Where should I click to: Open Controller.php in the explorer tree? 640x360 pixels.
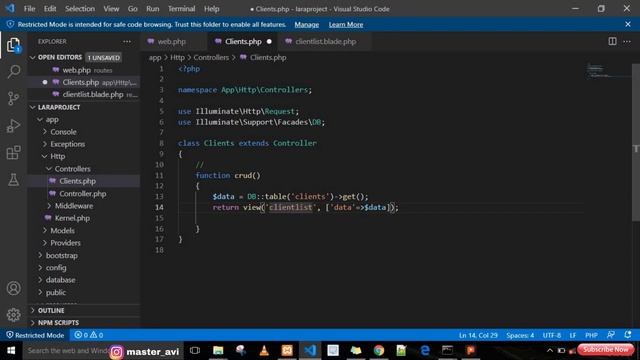click(82, 193)
